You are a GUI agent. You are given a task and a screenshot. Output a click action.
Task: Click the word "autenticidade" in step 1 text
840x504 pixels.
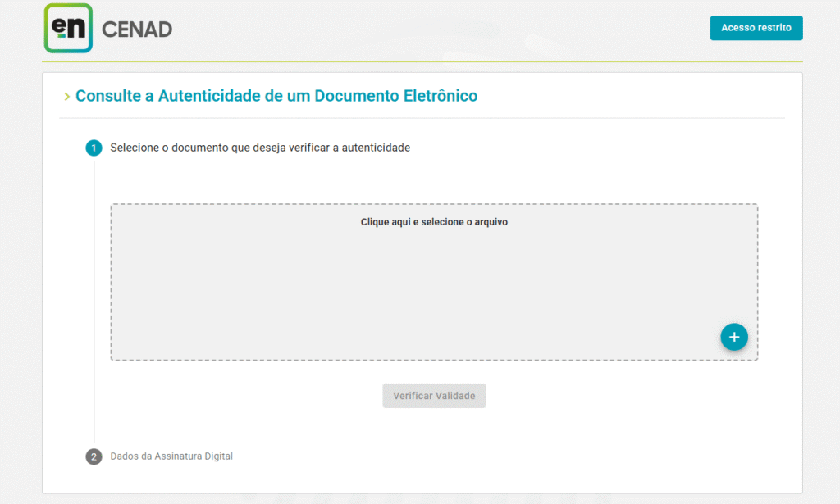click(376, 148)
